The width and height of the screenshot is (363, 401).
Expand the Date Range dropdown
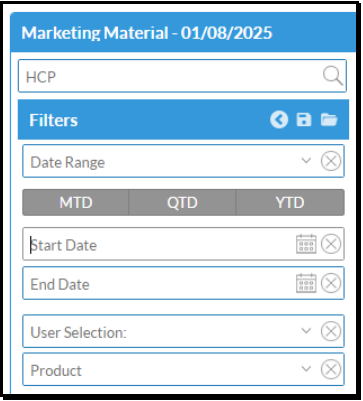coord(306,161)
